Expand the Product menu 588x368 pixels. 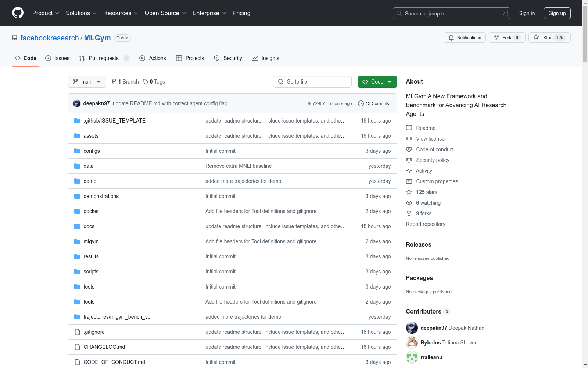point(46,13)
